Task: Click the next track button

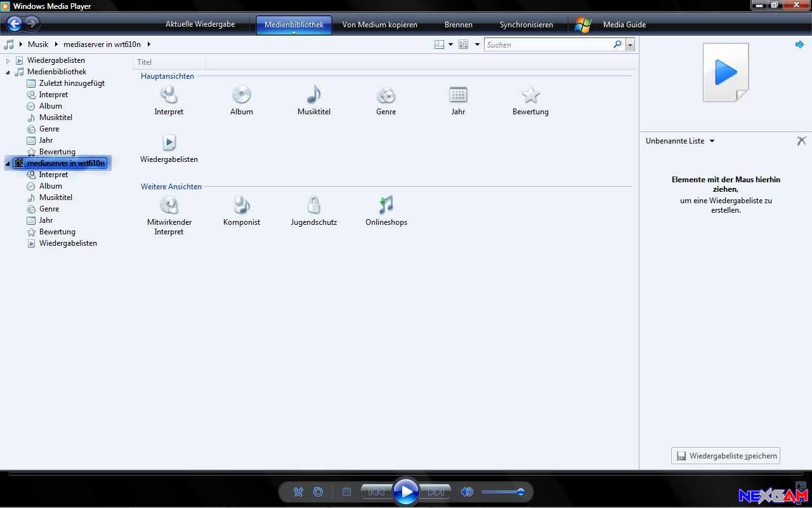Action: 435,492
